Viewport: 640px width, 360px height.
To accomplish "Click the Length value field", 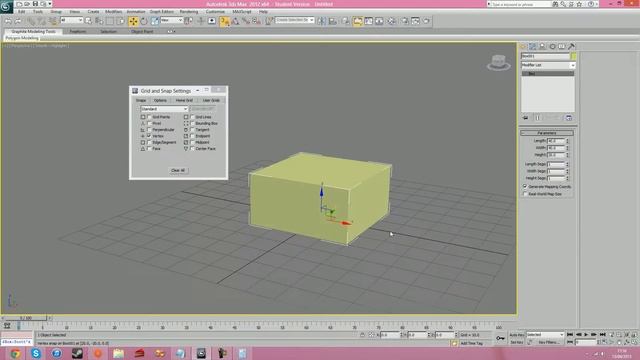I will point(556,141).
